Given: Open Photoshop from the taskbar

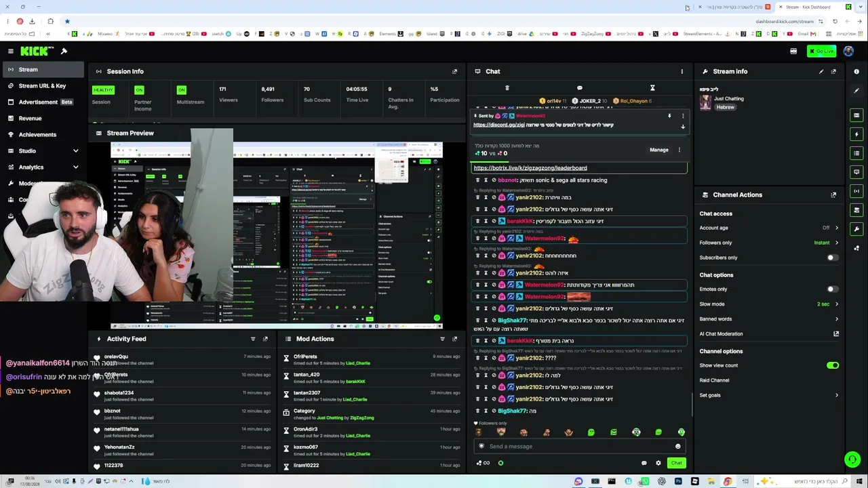Looking at the screenshot, I should 677,481.
